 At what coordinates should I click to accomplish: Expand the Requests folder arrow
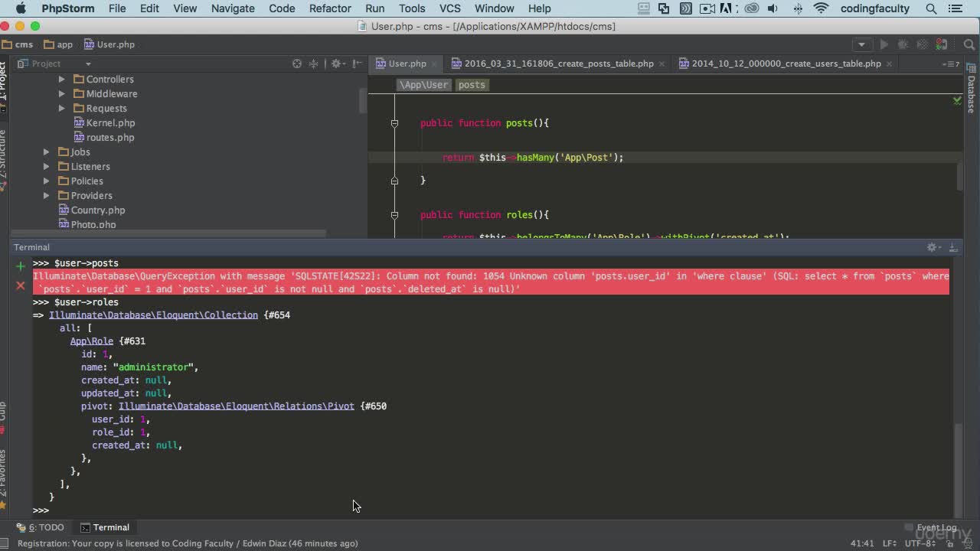coord(62,109)
